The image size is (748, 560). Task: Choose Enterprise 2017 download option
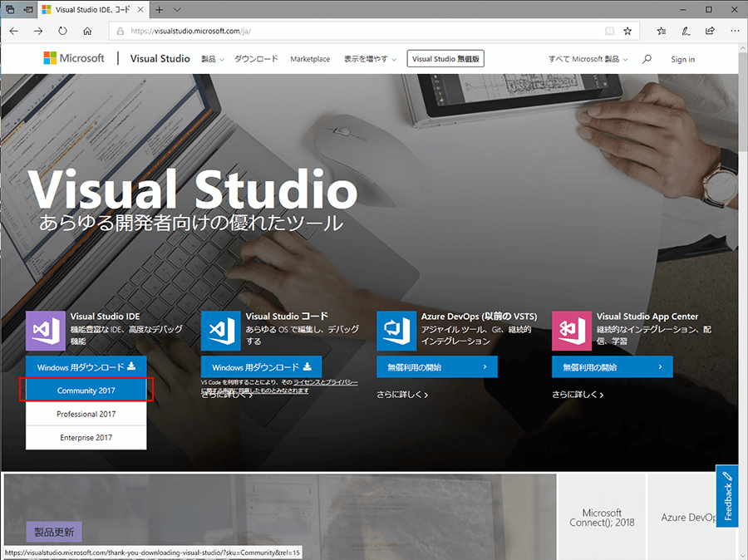pyautogui.click(x=86, y=437)
